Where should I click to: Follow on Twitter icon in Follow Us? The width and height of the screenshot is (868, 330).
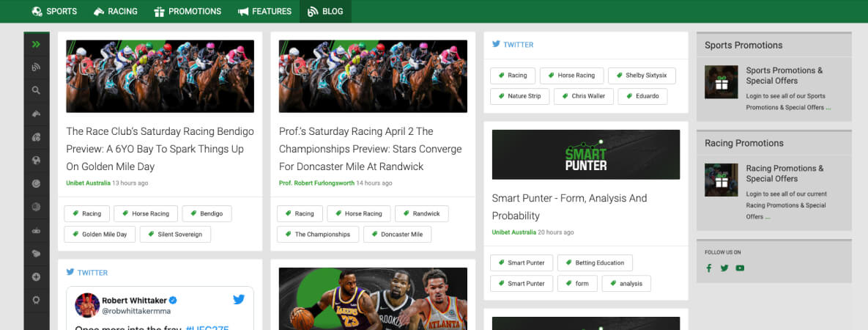pyautogui.click(x=724, y=268)
